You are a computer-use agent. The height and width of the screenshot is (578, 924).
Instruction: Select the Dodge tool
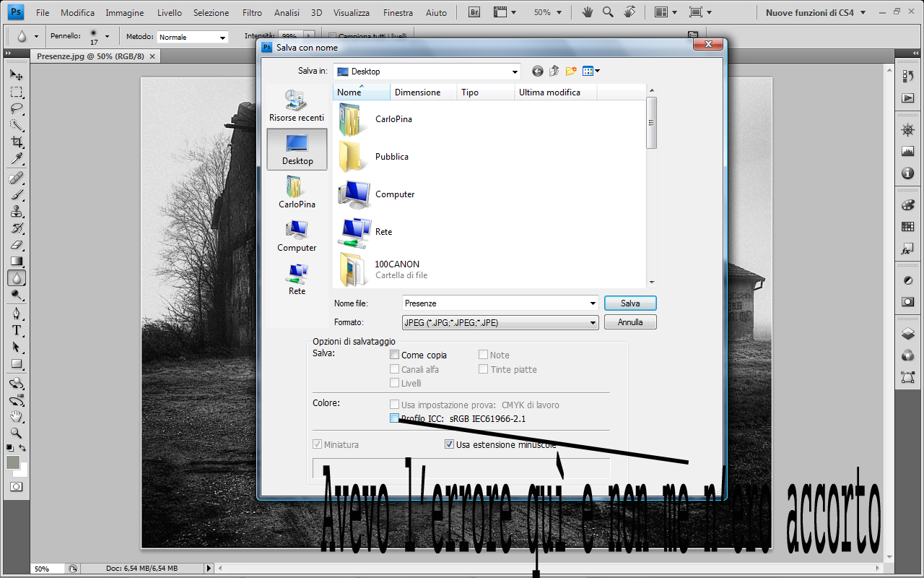pyautogui.click(x=16, y=295)
